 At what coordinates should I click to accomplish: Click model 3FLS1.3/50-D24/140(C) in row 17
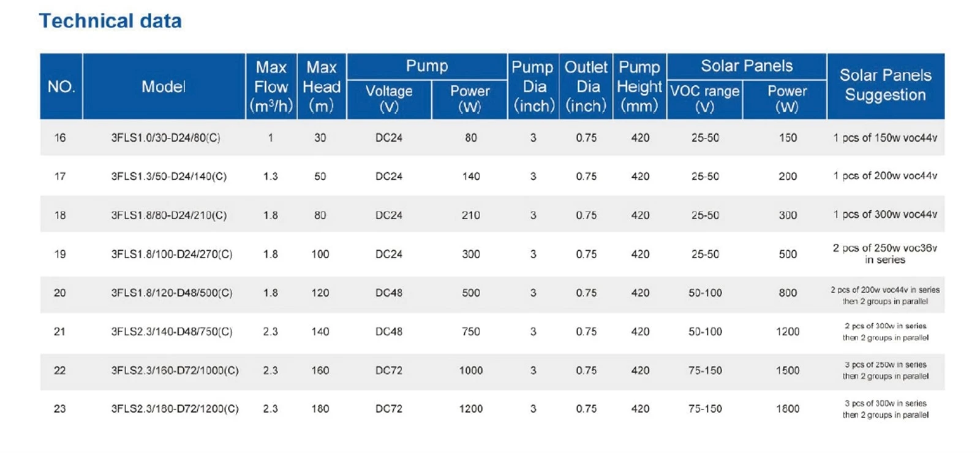click(169, 177)
